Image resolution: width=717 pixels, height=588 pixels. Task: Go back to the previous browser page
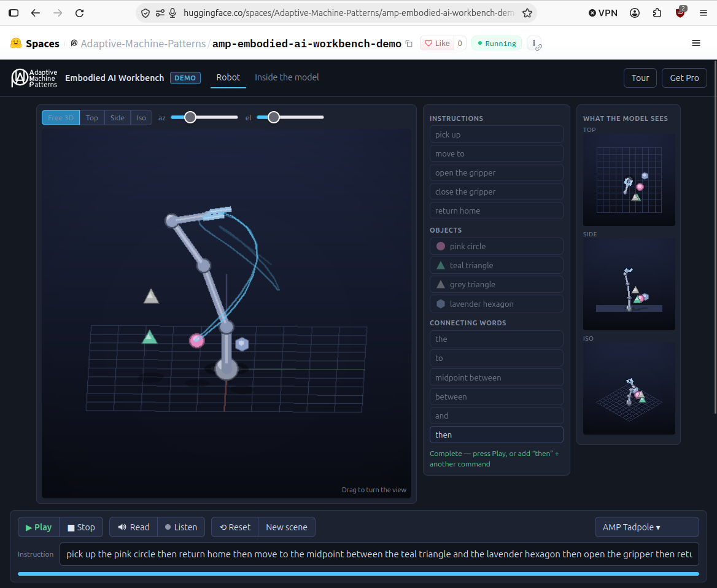(35, 13)
